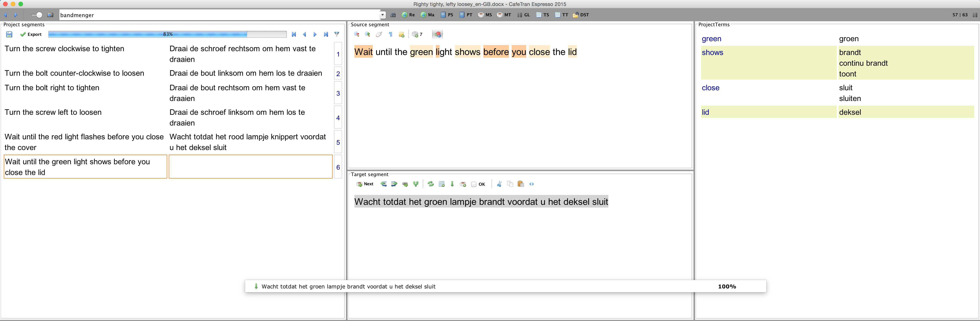Expand the search field dropdown arrow
This screenshot has width=980, height=321.
pos(382,15)
